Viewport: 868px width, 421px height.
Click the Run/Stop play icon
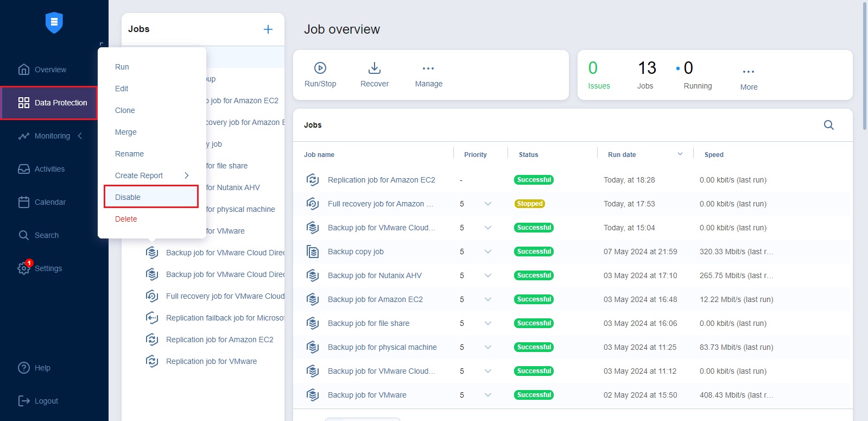coord(320,68)
